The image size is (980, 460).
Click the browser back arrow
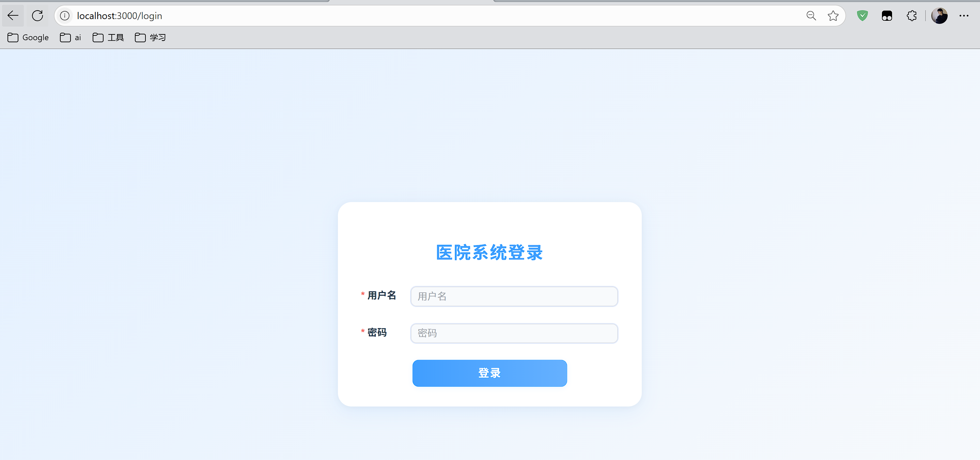(x=13, y=16)
